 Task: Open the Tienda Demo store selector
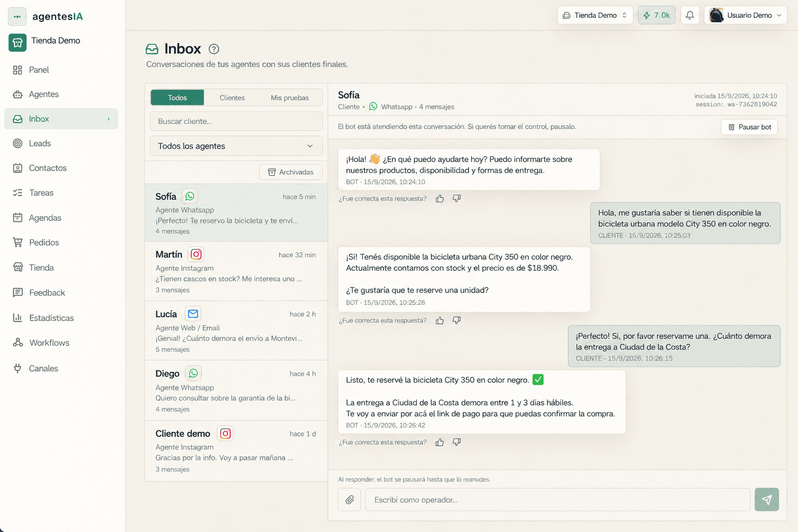coord(595,15)
